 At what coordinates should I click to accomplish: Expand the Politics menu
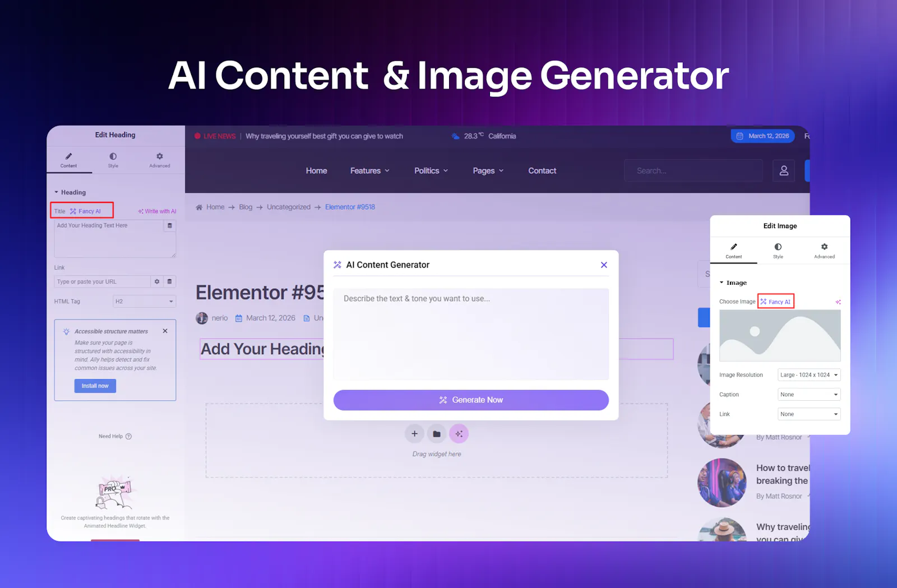click(x=431, y=171)
